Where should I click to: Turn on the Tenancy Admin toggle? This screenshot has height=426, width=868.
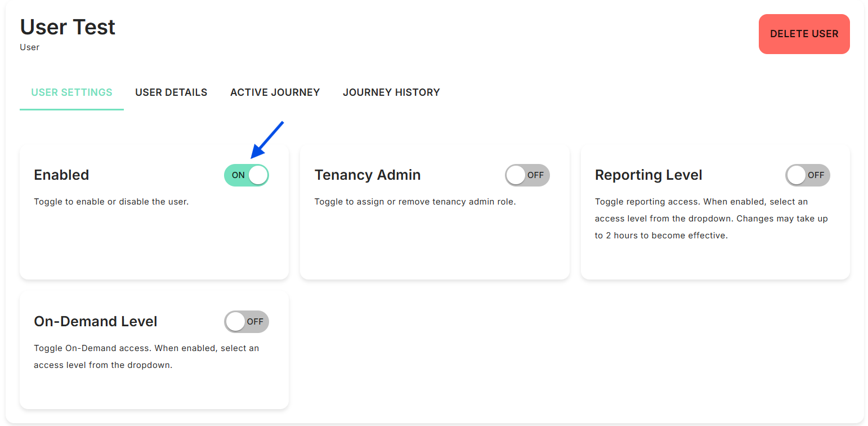527,175
